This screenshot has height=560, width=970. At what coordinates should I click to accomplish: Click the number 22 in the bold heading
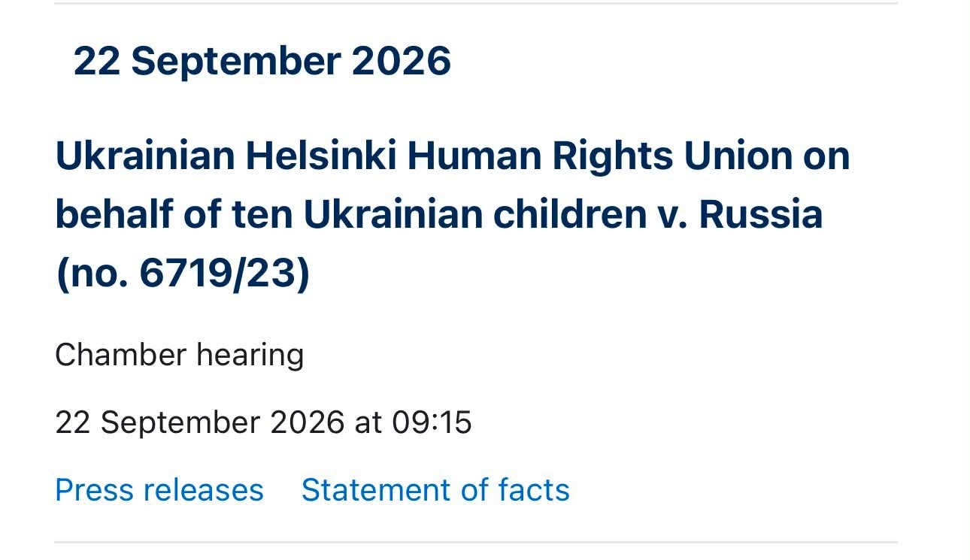tap(96, 61)
